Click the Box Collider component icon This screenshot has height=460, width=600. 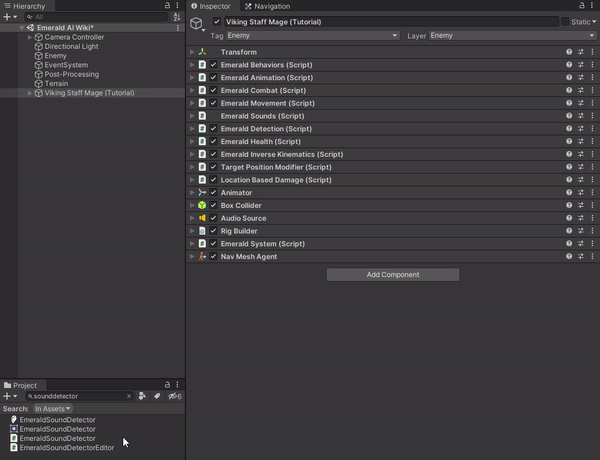point(202,206)
